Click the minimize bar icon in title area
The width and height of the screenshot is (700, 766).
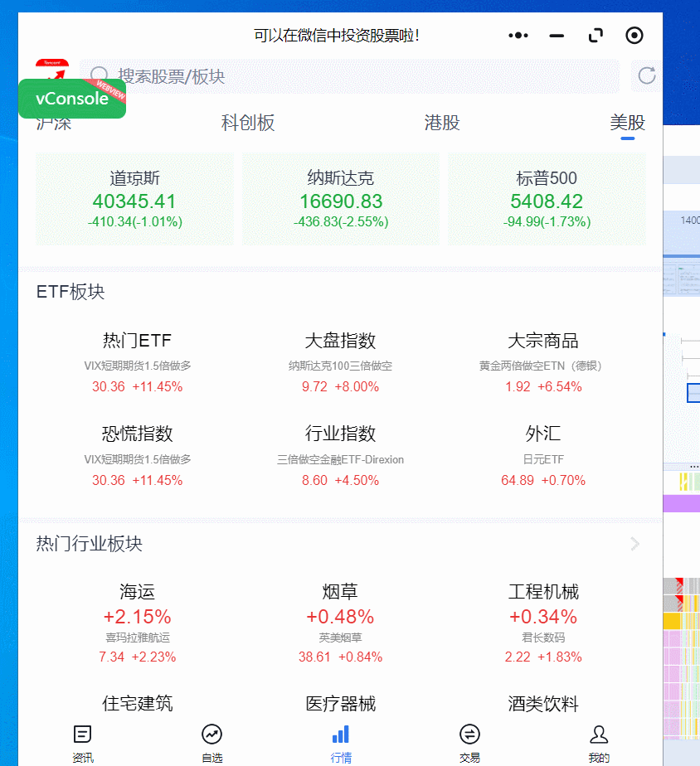(x=557, y=35)
